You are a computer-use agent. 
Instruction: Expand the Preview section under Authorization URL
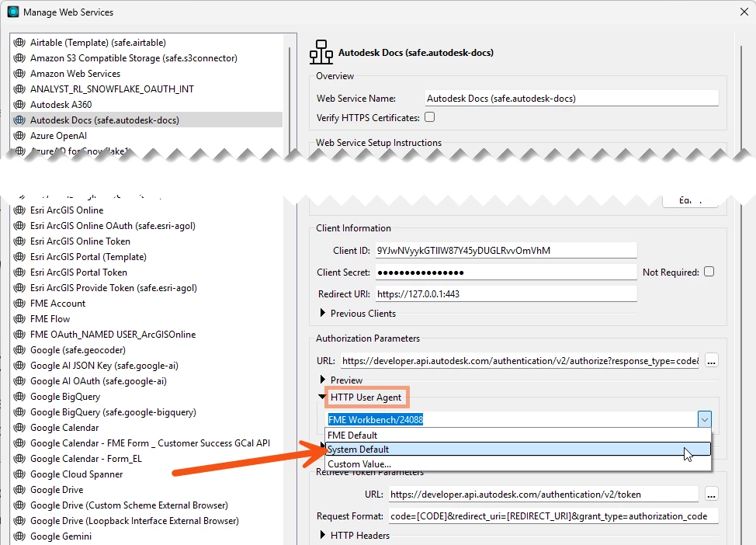323,380
